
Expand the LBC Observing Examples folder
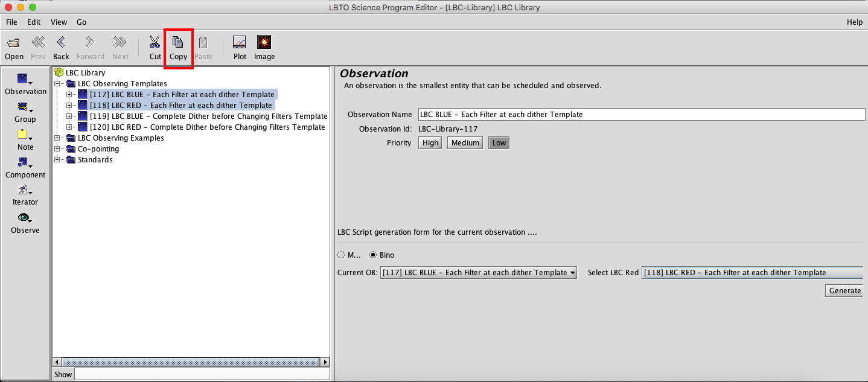tap(57, 138)
